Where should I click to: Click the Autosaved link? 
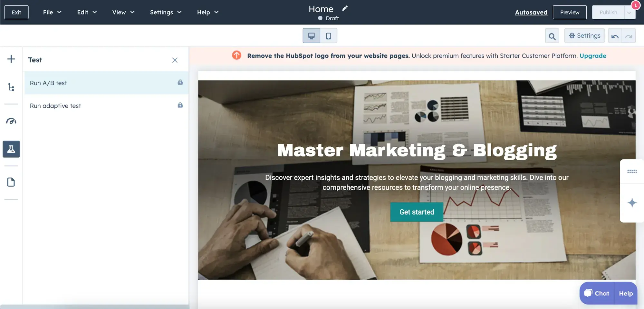click(x=531, y=12)
